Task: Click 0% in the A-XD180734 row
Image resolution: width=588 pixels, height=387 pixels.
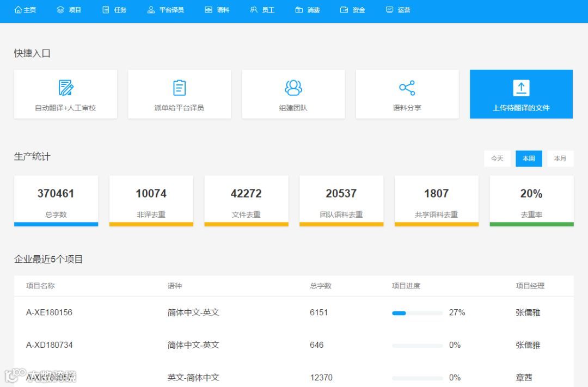Action: (455, 345)
